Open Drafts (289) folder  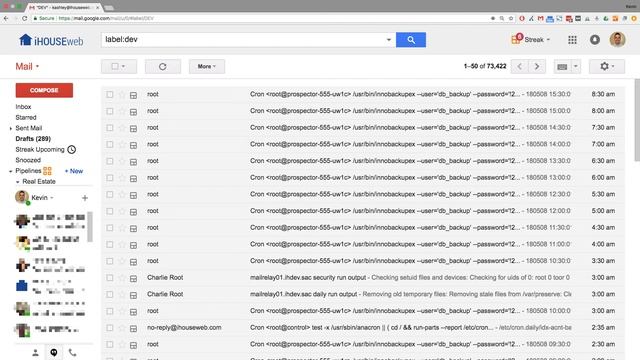[33, 139]
